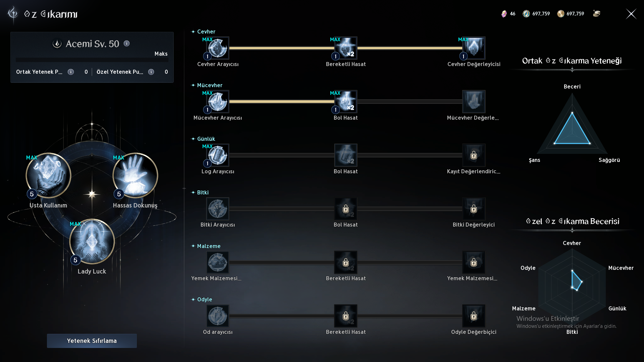Viewport: 644px width, 362px height.
Task: Show info for Ortak Yetenek points
Action: pyautogui.click(x=71, y=72)
